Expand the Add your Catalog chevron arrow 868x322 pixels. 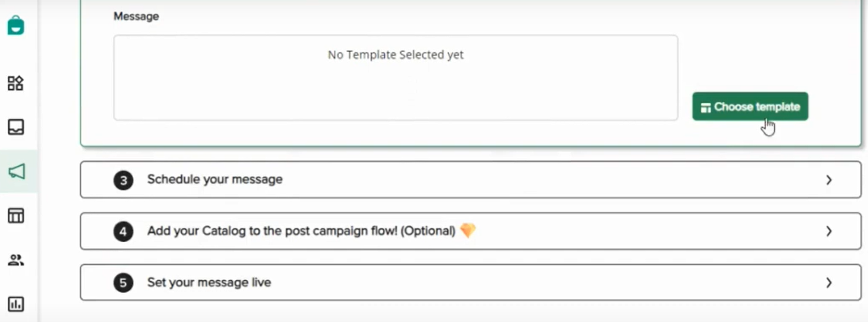tap(829, 232)
